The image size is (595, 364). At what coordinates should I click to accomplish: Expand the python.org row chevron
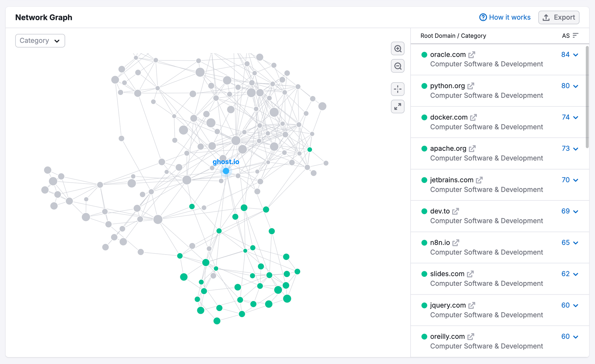(576, 86)
